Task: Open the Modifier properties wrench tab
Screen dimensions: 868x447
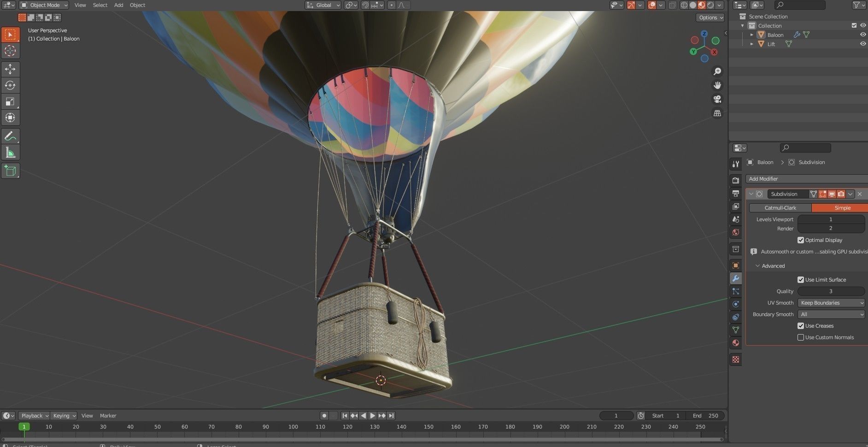Action: tap(736, 278)
